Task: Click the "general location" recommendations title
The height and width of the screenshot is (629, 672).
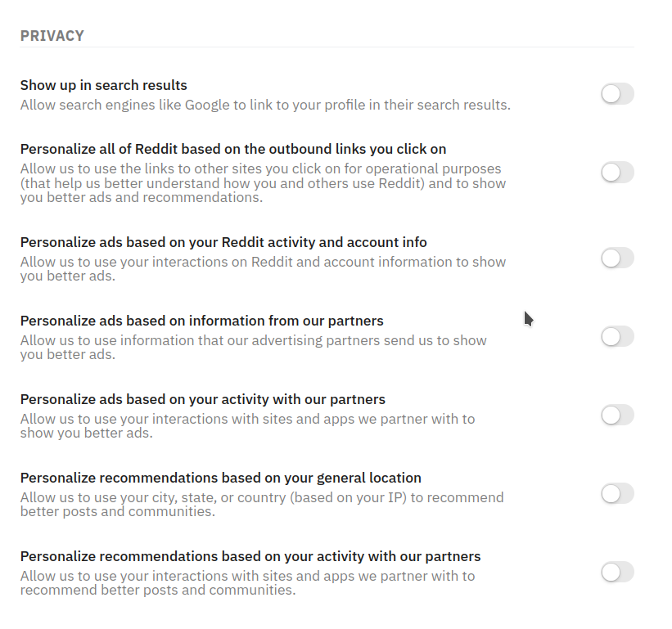Action: tap(221, 478)
